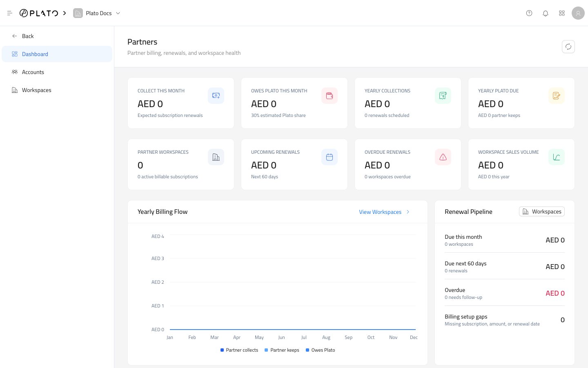
Task: Expand the Plato Docs workspace dropdown
Action: click(118, 13)
